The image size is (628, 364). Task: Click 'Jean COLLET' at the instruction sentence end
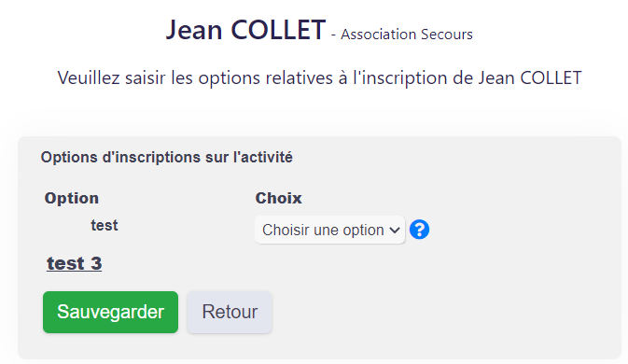530,78
